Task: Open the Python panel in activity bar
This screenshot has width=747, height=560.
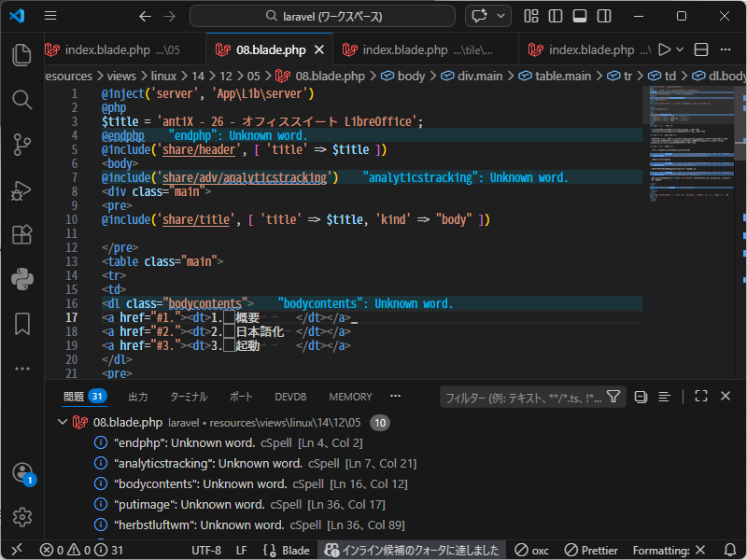Action: tap(21, 278)
